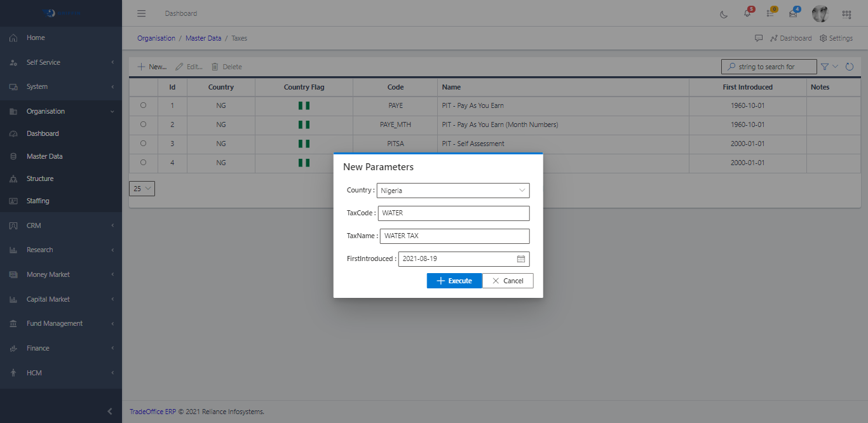Toggle dark mode moon icon
Image resolution: width=868 pixels, height=423 pixels.
point(724,14)
